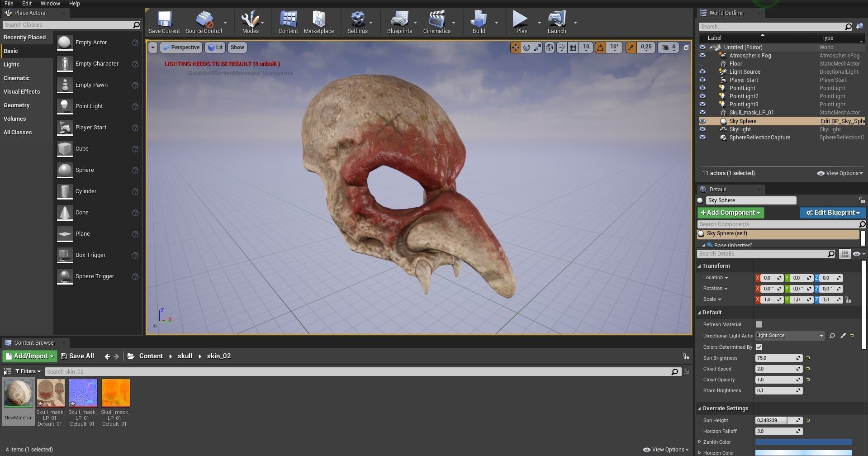This screenshot has height=456, width=868.
Task: Pick actor from scene eyedropper icon
Action: pos(843,336)
